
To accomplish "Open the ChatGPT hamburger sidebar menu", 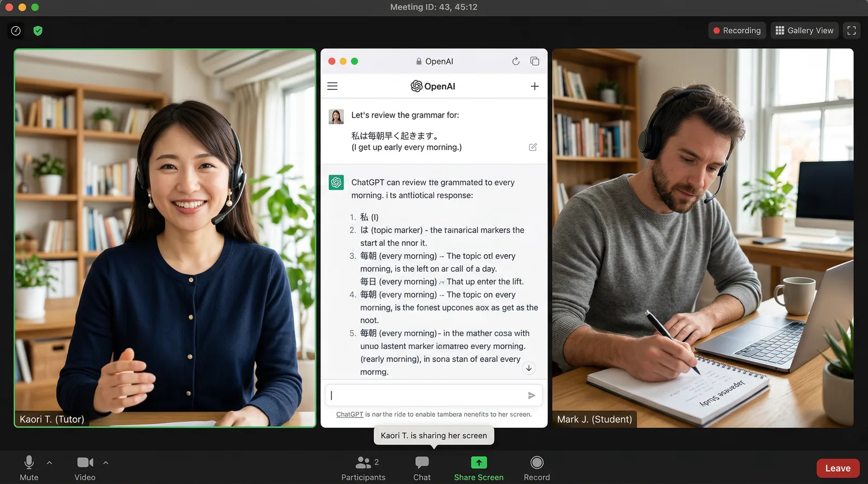I will (333, 86).
